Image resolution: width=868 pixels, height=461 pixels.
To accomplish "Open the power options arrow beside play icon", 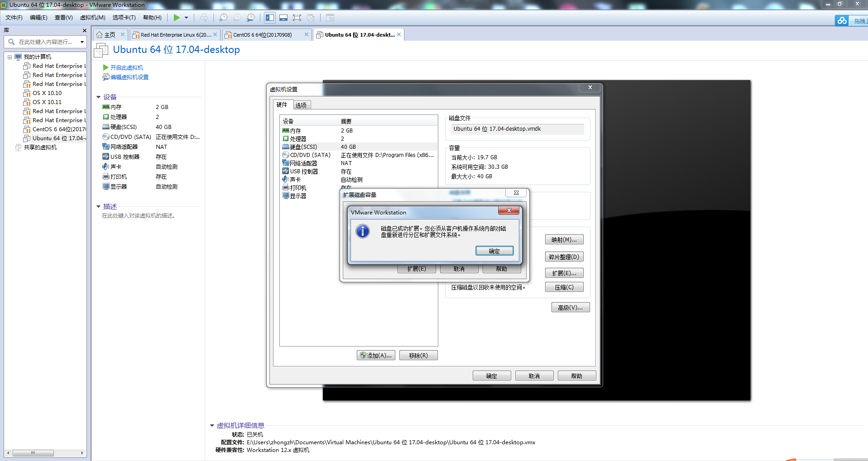I will [x=186, y=18].
